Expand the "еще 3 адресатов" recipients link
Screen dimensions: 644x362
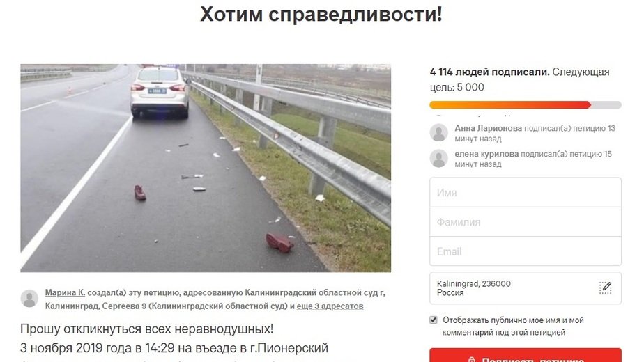(330, 306)
